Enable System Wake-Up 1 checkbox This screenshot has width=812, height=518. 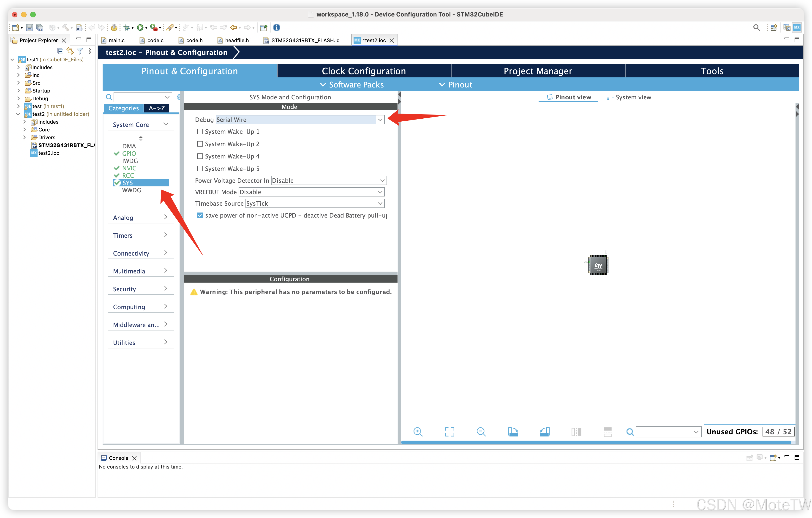pos(200,131)
